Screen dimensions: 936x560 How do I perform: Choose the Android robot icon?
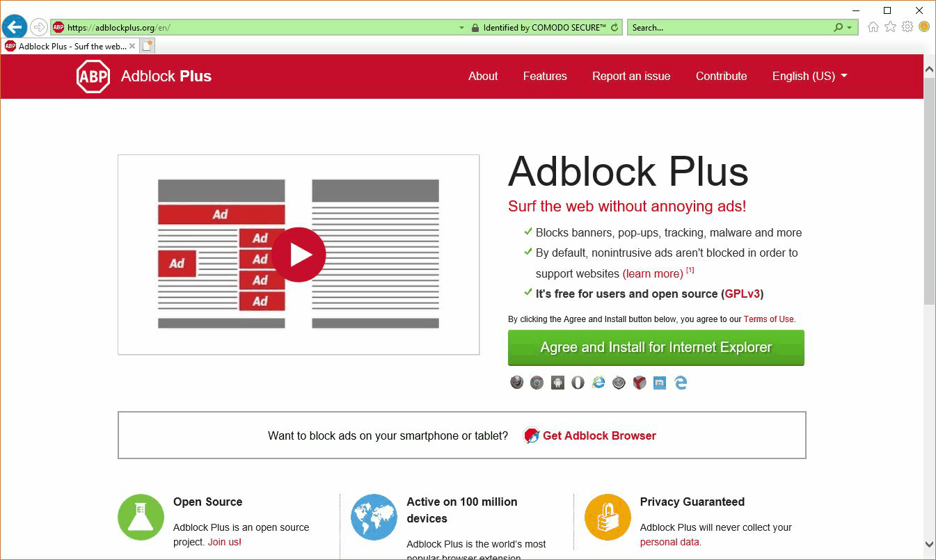point(557,382)
